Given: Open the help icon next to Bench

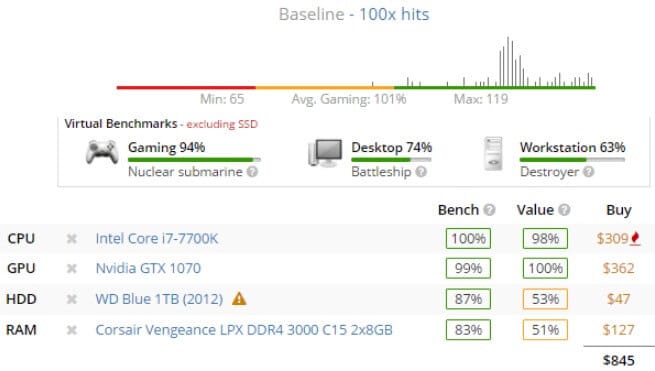Looking at the screenshot, I should coord(489,210).
